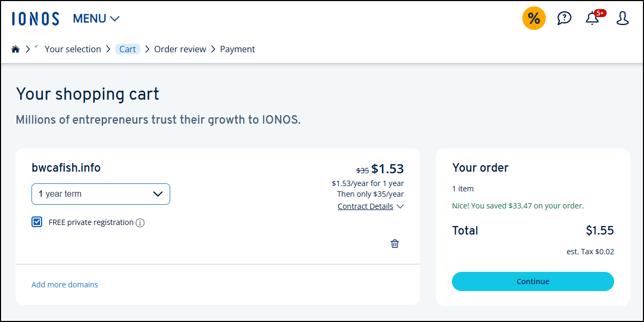The height and width of the screenshot is (322, 644).
Task: Go to the Your selection breadcrumb step
Action: [x=73, y=49]
